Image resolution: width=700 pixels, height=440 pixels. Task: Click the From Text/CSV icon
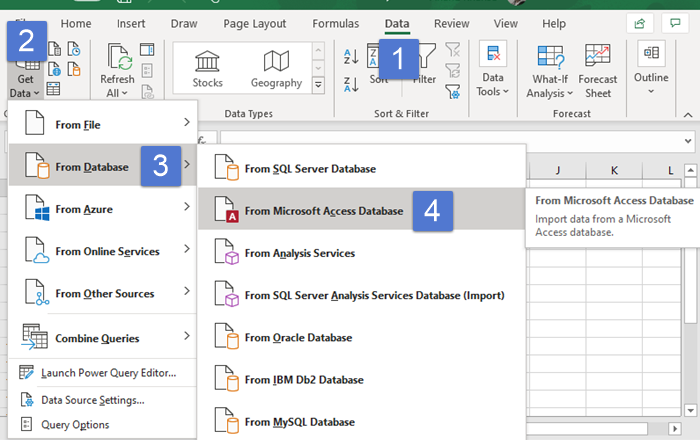tap(54, 49)
